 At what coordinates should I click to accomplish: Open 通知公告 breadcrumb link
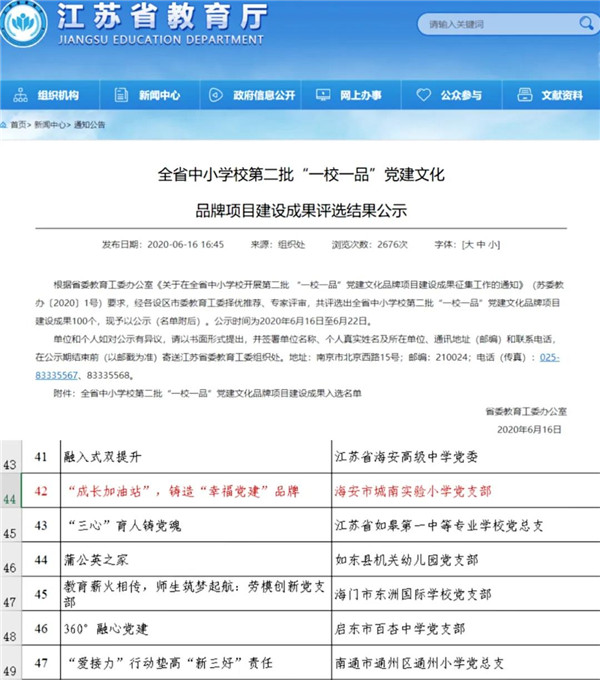coord(88,126)
